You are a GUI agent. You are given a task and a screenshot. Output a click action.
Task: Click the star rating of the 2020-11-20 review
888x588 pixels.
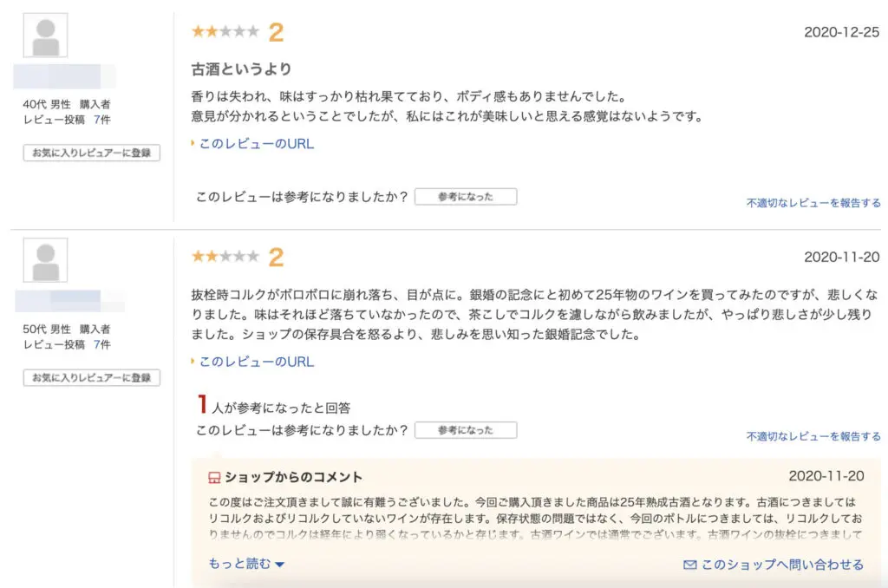225,257
